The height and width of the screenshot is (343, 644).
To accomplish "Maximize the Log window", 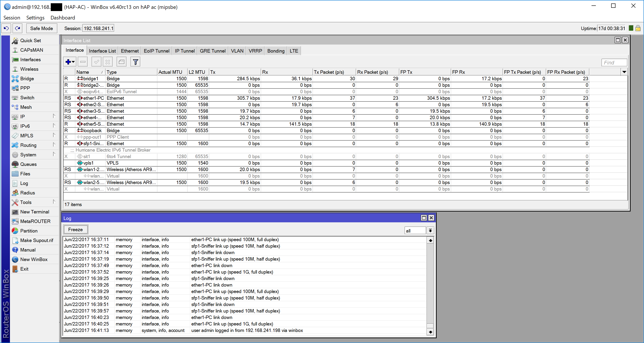I will [424, 218].
